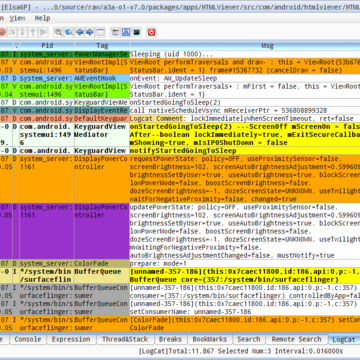Click the Tag column header
360x360 pixels.
click(102, 46)
